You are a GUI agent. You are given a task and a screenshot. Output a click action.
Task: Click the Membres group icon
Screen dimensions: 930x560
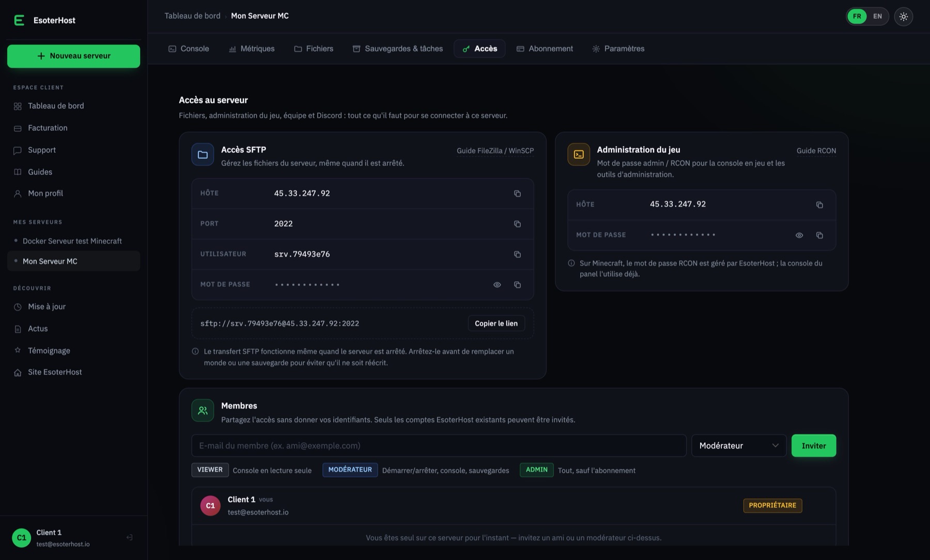[x=203, y=411]
